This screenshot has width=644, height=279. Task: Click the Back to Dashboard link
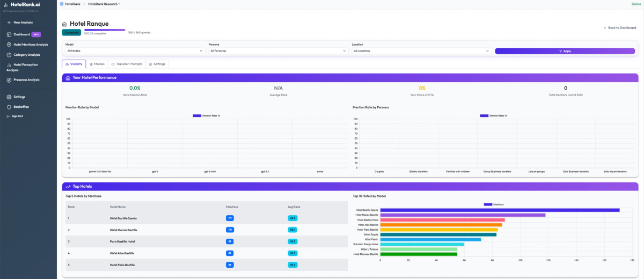pos(620,27)
